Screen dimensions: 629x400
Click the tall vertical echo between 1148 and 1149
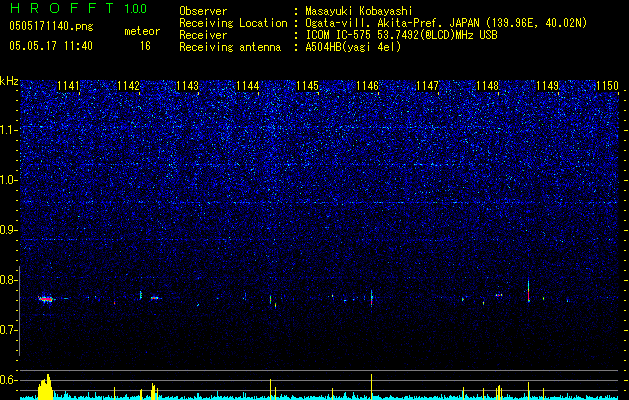529,290
